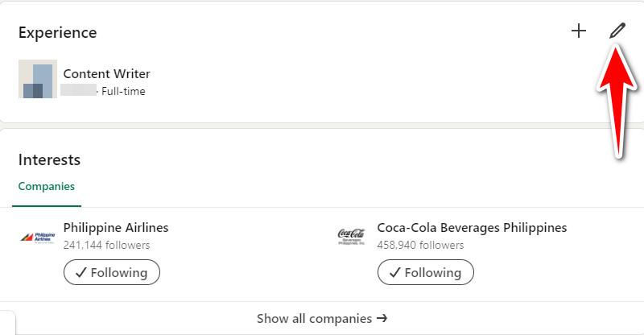
Task: Select the Interests section heading
Action: [49, 159]
